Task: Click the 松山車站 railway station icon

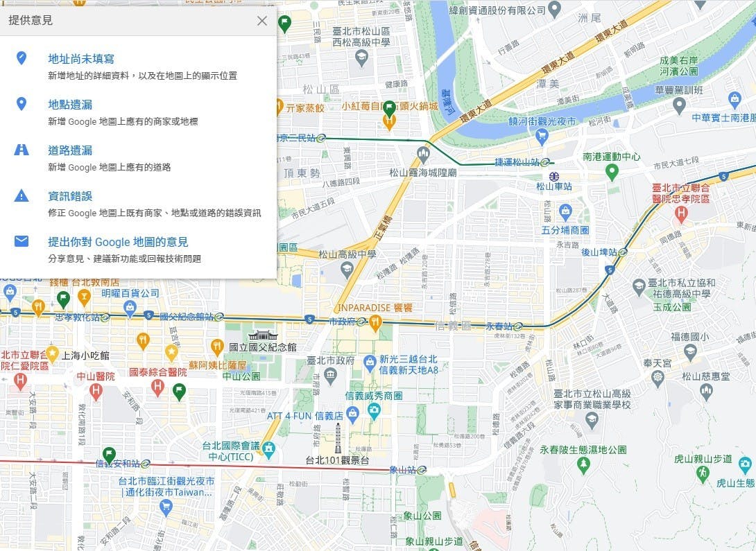Action: [554, 176]
